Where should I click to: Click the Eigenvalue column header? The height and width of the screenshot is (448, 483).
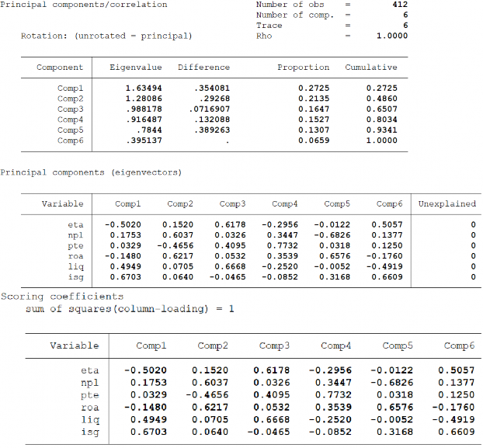[x=134, y=68]
